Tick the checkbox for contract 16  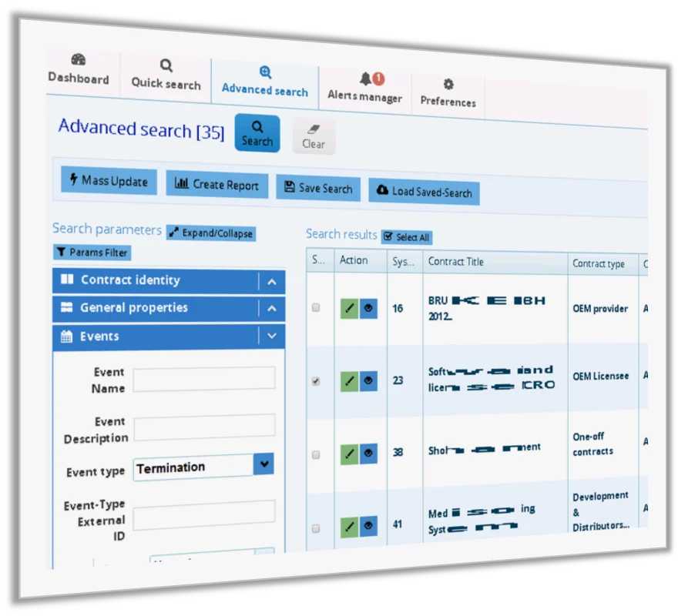click(316, 308)
